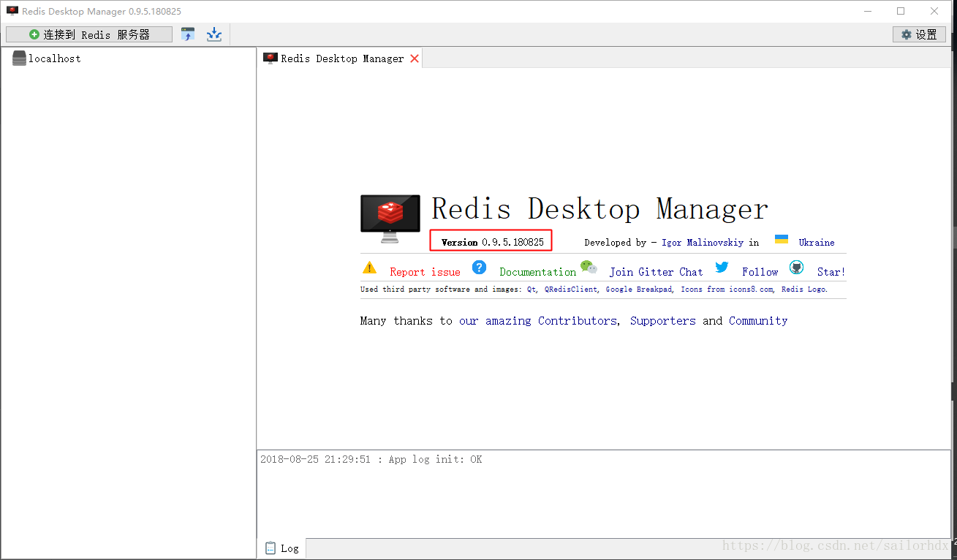This screenshot has height=560, width=957.
Task: Close the Redis Desktop Manager tab
Action: coord(415,58)
